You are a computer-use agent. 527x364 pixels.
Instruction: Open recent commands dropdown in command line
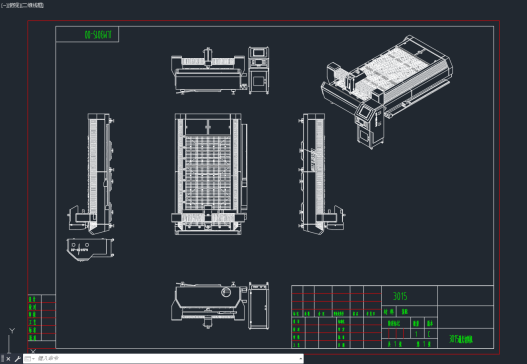[29, 359]
